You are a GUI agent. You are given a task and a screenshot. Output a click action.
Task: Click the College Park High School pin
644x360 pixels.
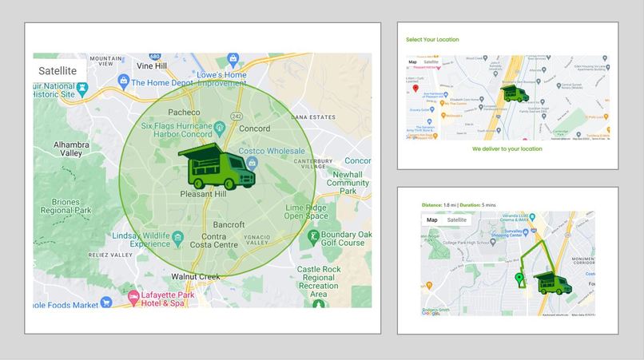point(493,242)
